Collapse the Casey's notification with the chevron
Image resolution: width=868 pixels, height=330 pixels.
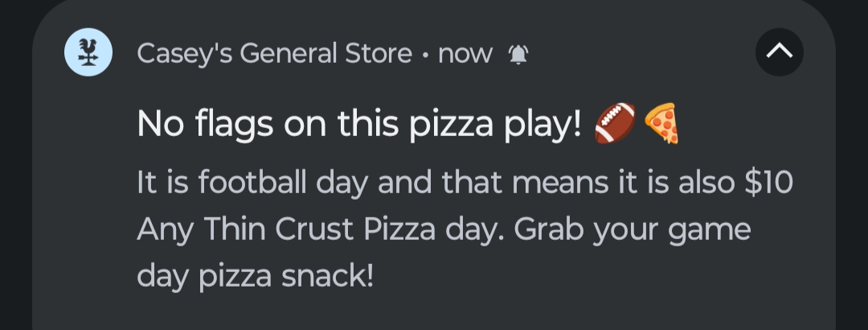[780, 52]
